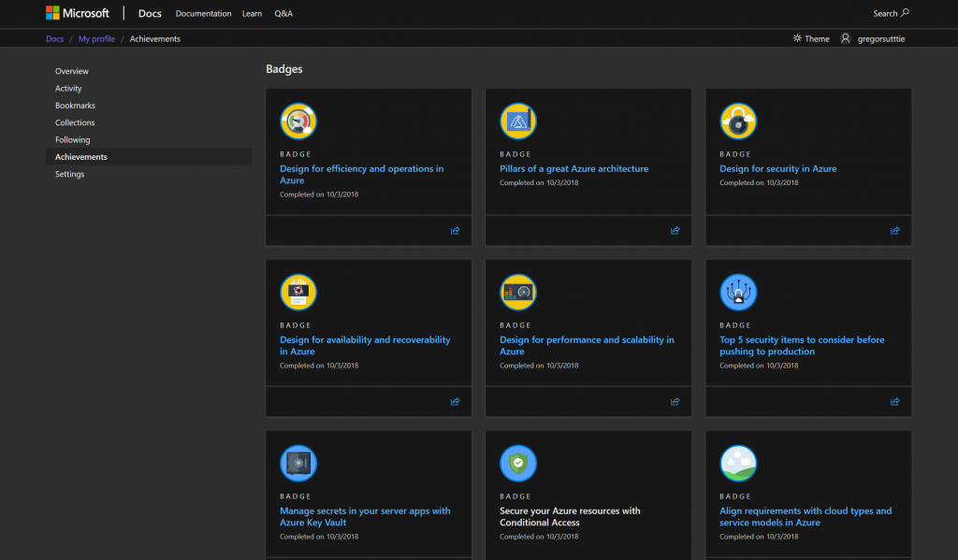The height and width of the screenshot is (560, 958).
Task: Open the Bookmarks sidebar entry
Action: pos(75,105)
